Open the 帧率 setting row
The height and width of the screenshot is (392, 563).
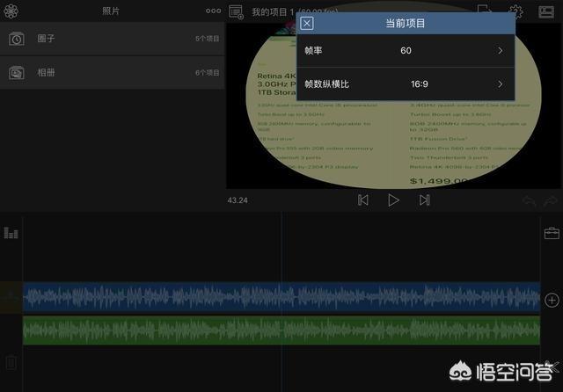tap(406, 51)
